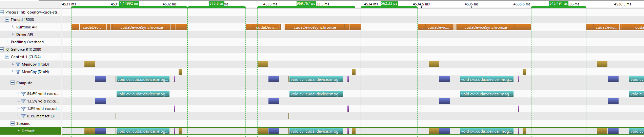Select purple kernel in 1.8% row near 4535.5 ms

(x=519, y=109)
